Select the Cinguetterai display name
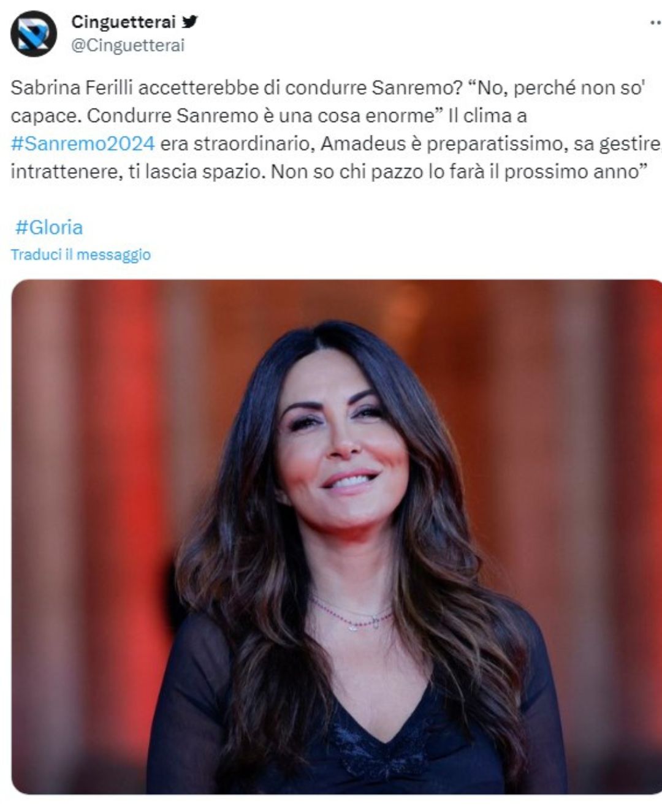Viewport: 662px width, 812px height. coord(123,21)
